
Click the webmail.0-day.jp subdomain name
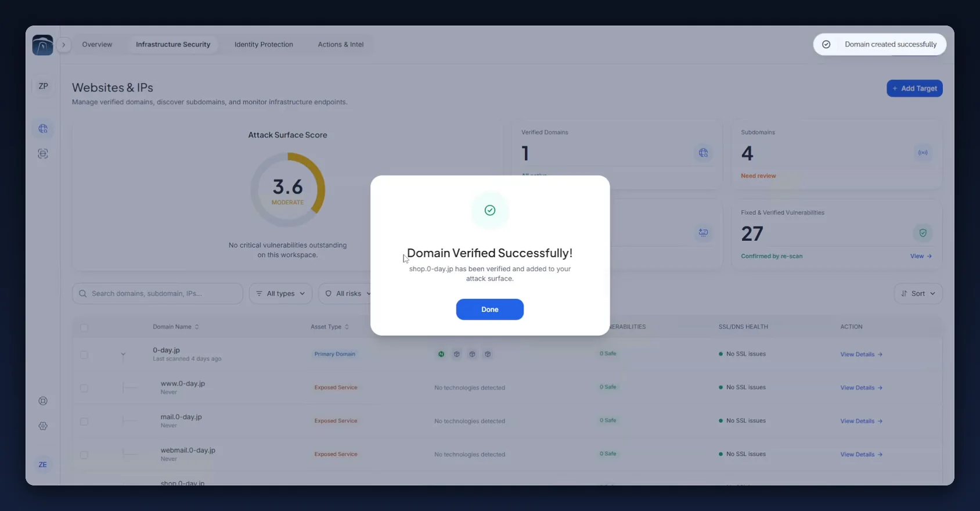click(x=188, y=450)
